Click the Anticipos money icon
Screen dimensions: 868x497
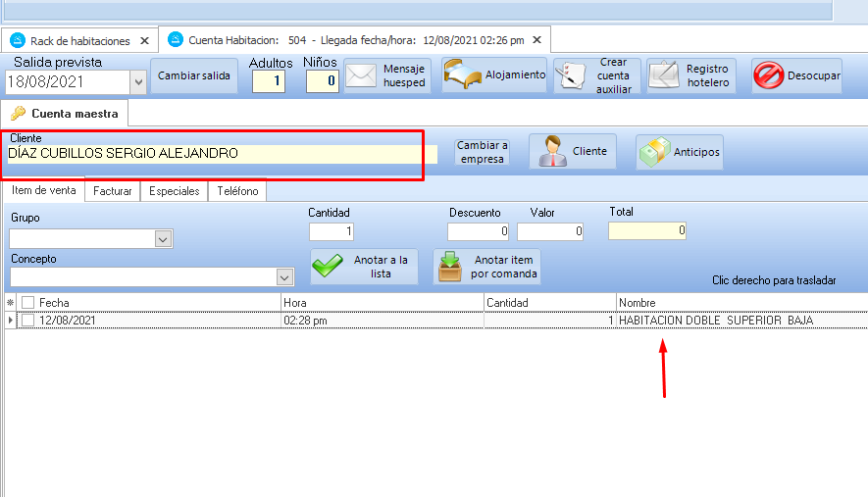coord(654,152)
